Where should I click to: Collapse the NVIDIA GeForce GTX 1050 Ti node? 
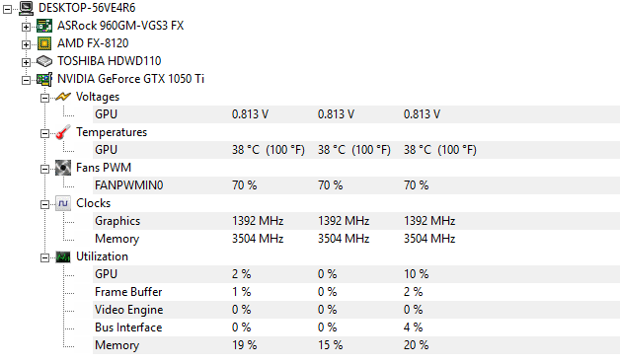pyautogui.click(x=26, y=80)
